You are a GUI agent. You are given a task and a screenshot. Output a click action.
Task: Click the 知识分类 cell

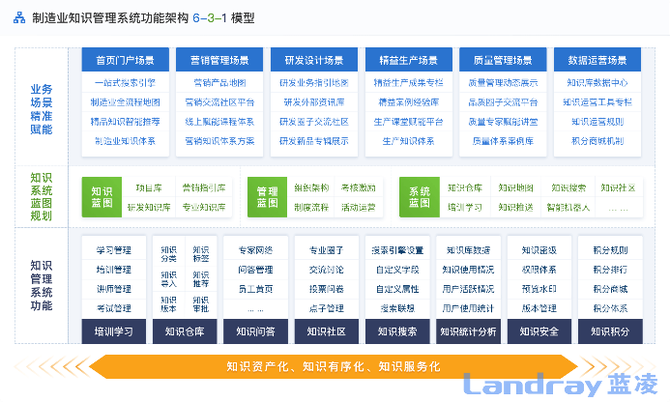pyautogui.click(x=169, y=254)
